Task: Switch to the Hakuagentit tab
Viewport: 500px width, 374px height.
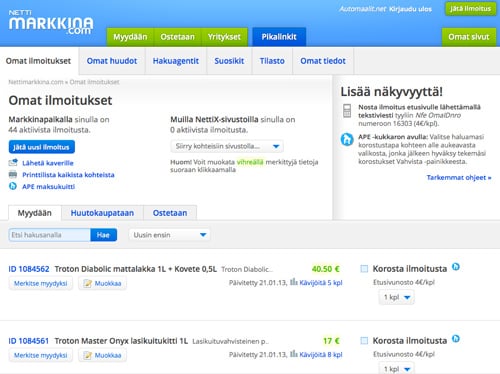Action: (176, 61)
